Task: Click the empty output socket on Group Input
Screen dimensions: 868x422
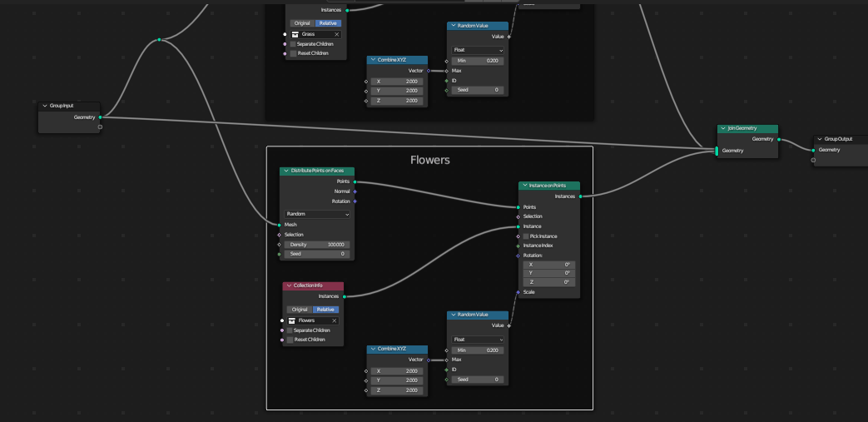Action: [100, 127]
